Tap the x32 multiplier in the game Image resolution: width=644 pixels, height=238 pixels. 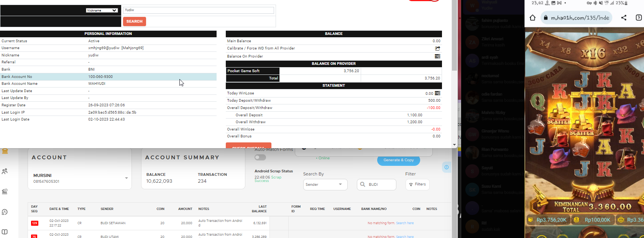(x=620, y=50)
